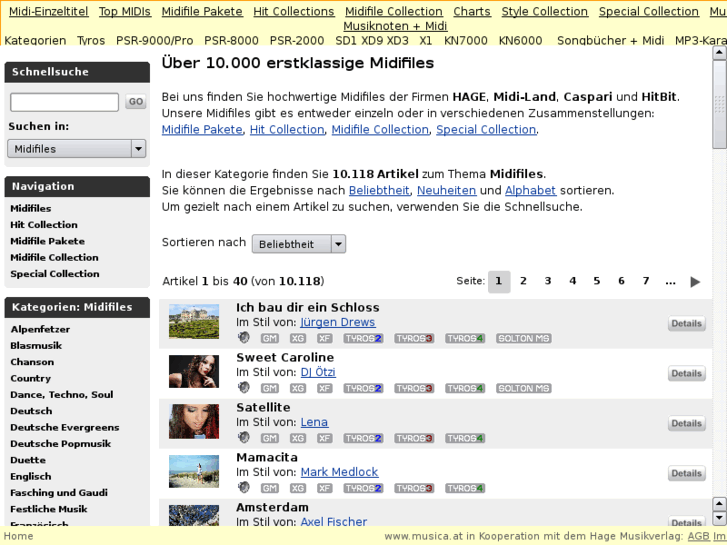Click TYROS3 badge on Satellite row
Viewport: 727px width, 545px height.
click(x=414, y=438)
